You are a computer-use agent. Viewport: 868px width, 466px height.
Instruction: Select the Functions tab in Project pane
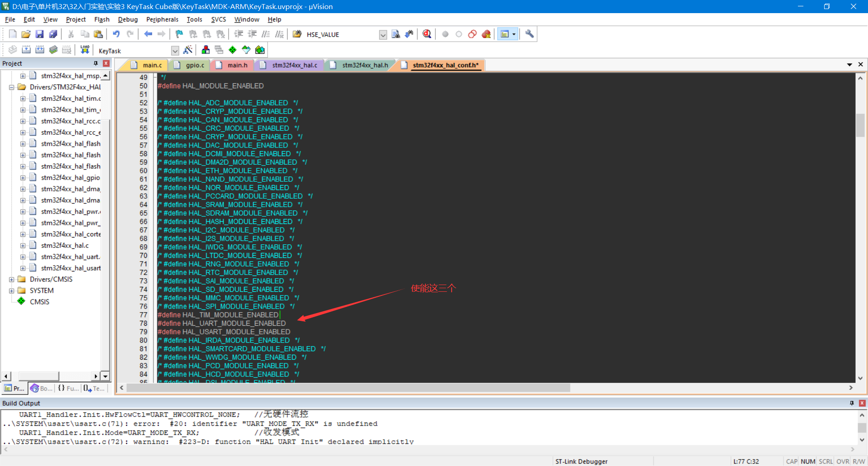coord(68,388)
